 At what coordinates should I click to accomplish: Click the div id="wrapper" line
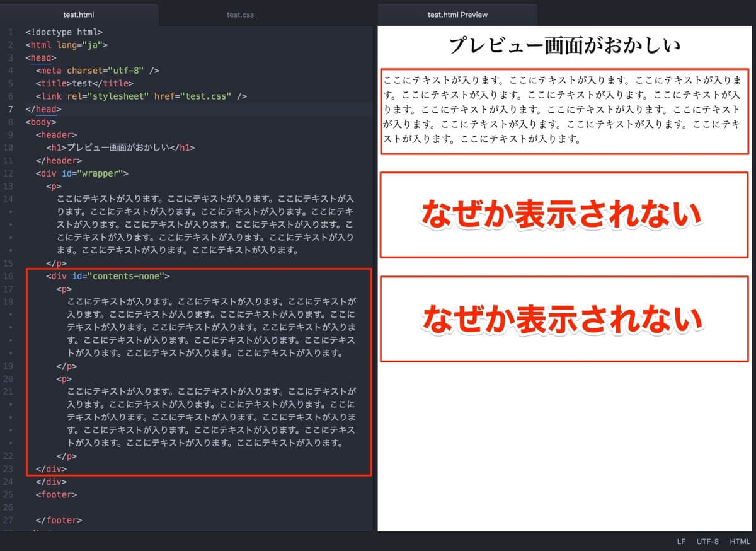83,173
